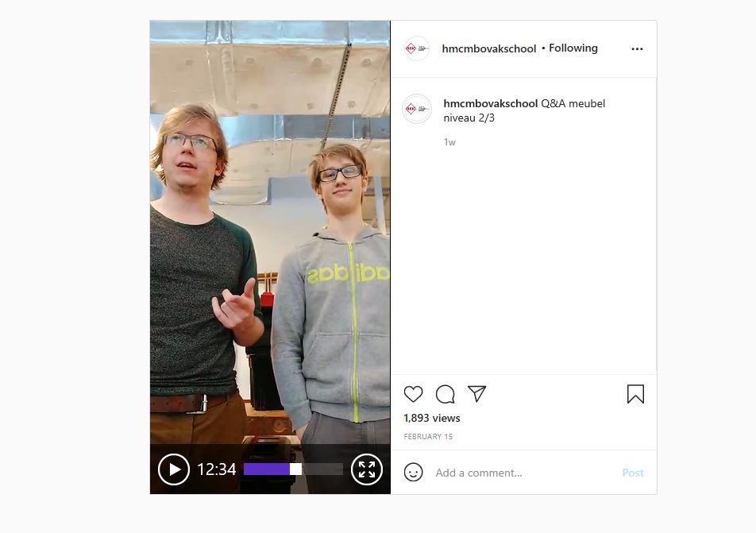Open emoji picker smiley icon
Image resolution: width=756 pixels, height=533 pixels.
click(x=413, y=472)
